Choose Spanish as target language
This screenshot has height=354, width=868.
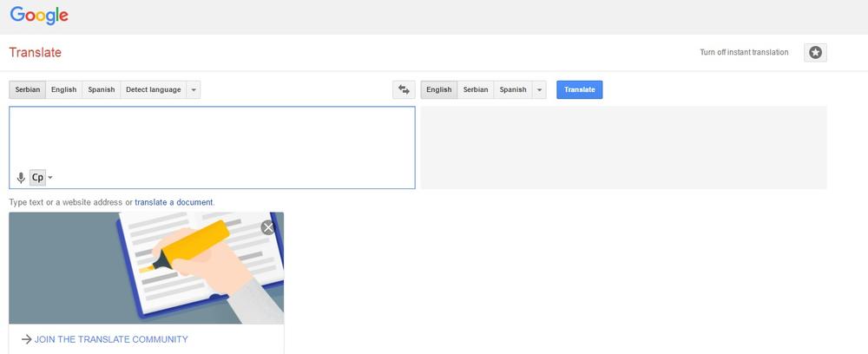[x=512, y=89]
